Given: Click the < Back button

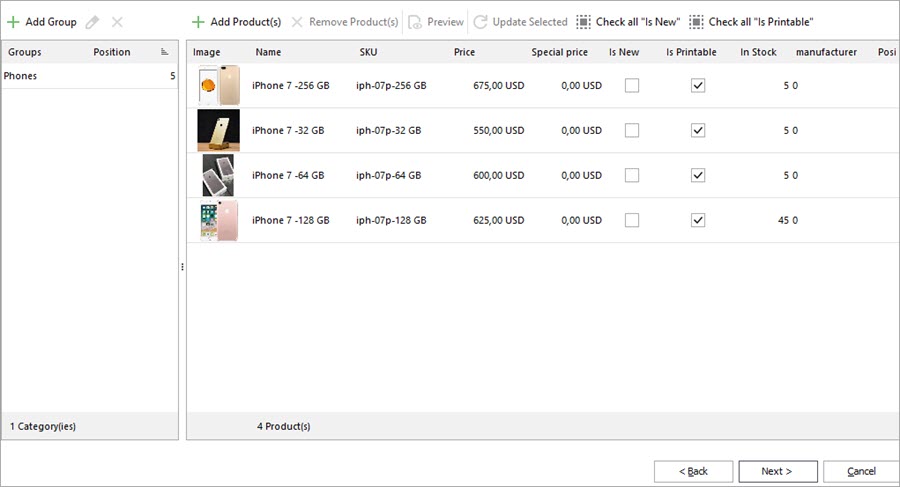Looking at the screenshot, I should click(x=693, y=471).
